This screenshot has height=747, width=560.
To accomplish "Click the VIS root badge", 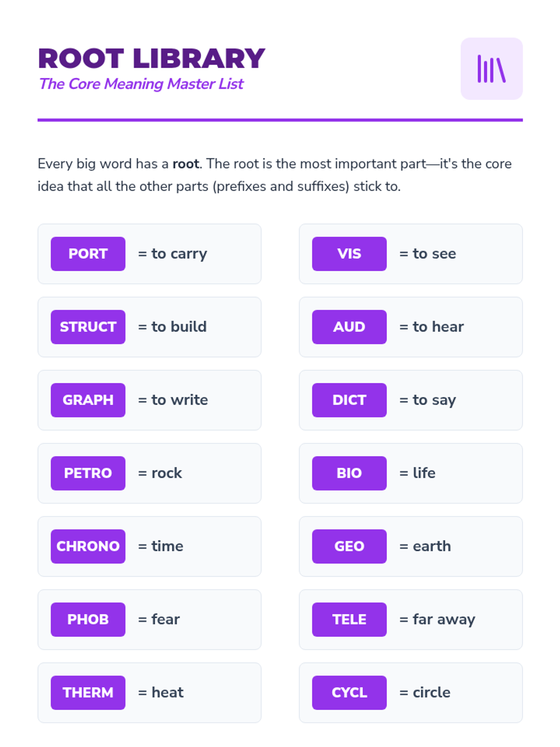I will pyautogui.click(x=349, y=254).
